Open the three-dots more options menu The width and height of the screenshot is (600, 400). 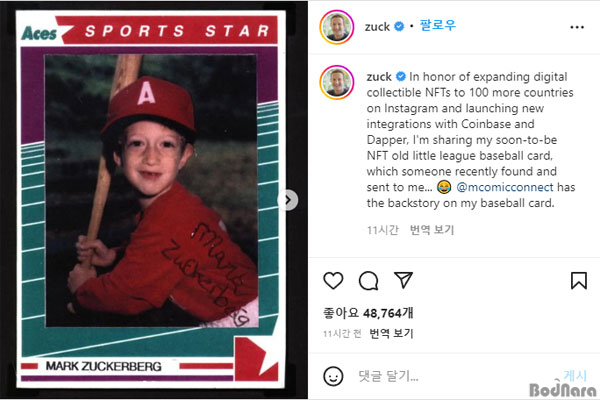(x=577, y=27)
